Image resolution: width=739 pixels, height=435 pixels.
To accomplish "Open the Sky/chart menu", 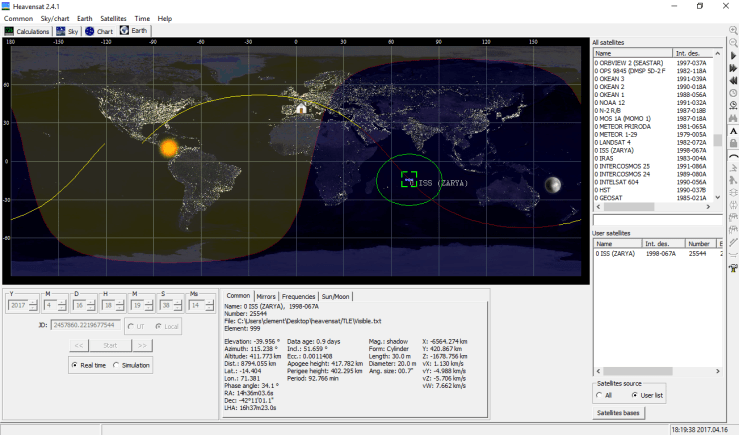I will click(x=54, y=18).
